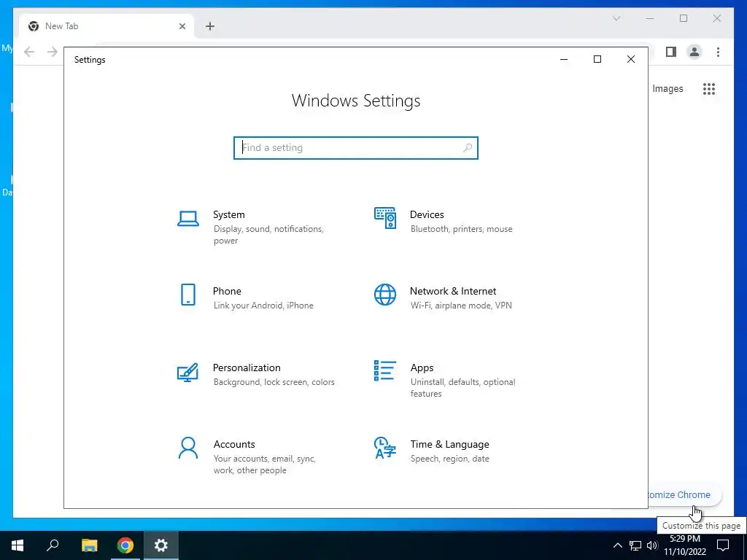Close the Settings window
This screenshot has height=560, width=747.
pos(631,59)
